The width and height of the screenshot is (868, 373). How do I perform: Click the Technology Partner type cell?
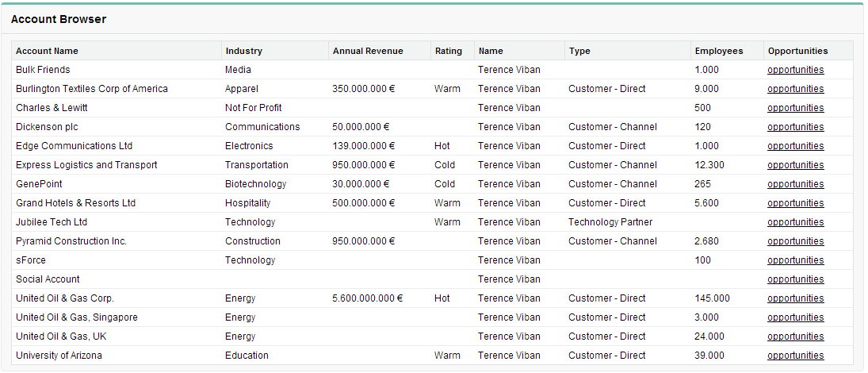pyautogui.click(x=610, y=221)
